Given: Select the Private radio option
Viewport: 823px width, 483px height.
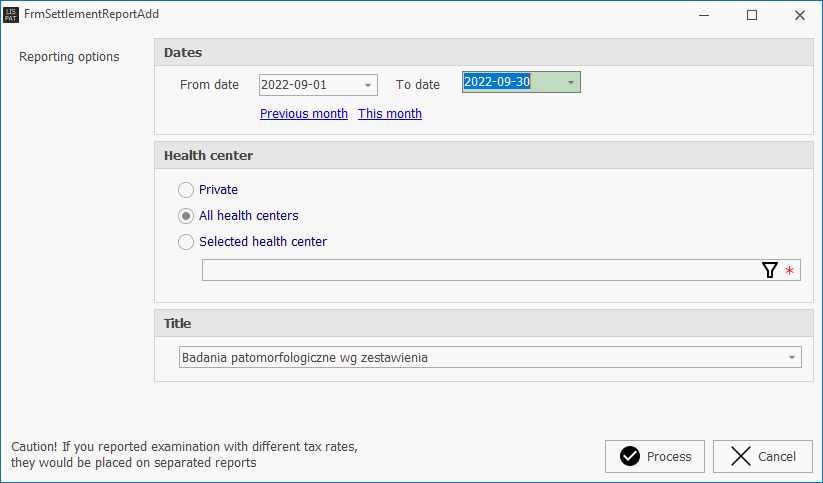Looking at the screenshot, I should (186, 189).
